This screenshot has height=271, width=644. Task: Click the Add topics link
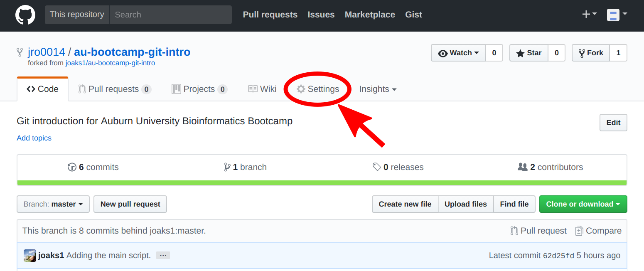click(34, 138)
